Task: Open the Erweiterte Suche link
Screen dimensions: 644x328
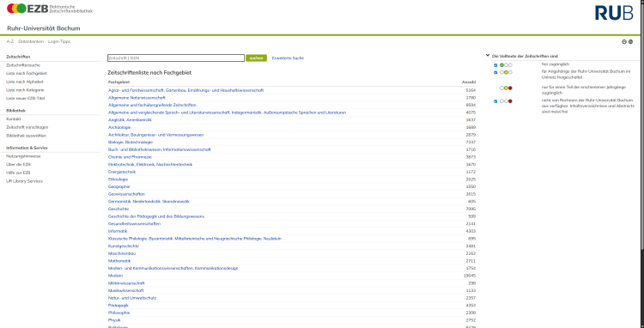Action: click(x=288, y=58)
